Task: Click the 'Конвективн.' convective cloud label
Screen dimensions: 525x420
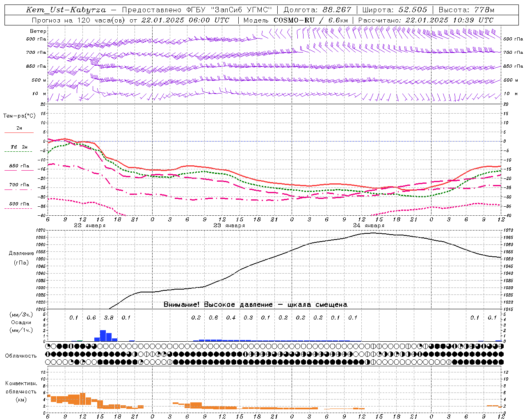Action: [x=21, y=383]
